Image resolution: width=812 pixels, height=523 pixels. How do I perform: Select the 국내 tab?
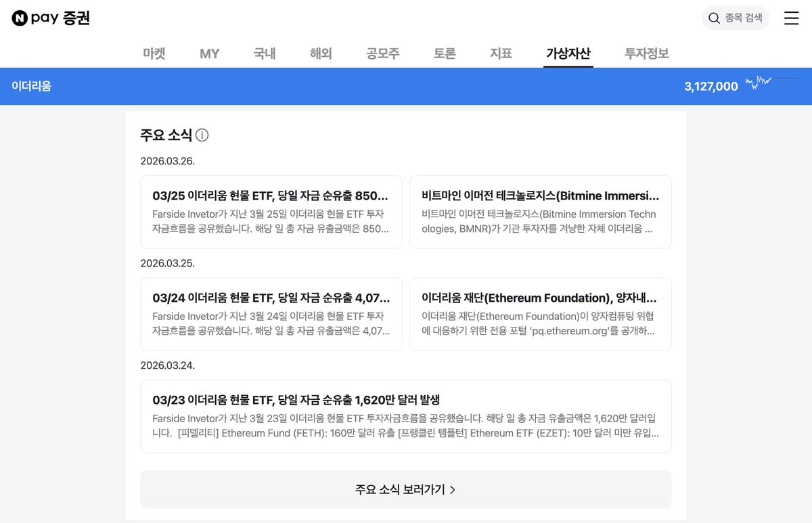pos(265,53)
